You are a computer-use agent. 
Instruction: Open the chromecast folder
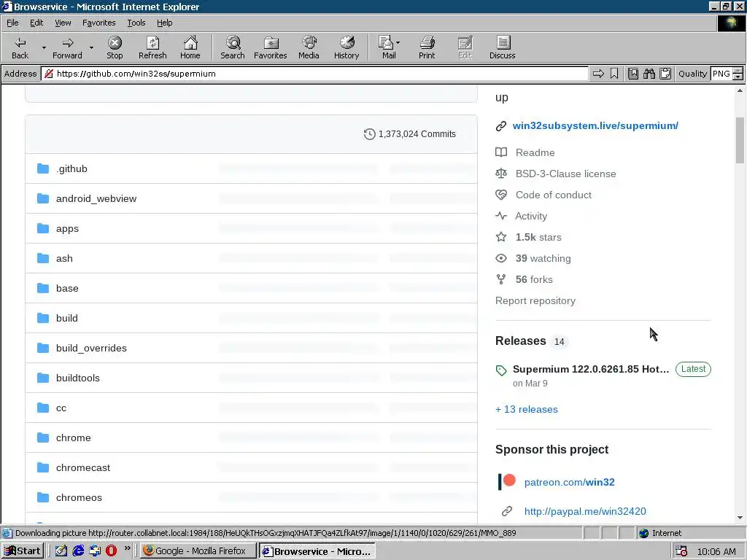(x=83, y=467)
